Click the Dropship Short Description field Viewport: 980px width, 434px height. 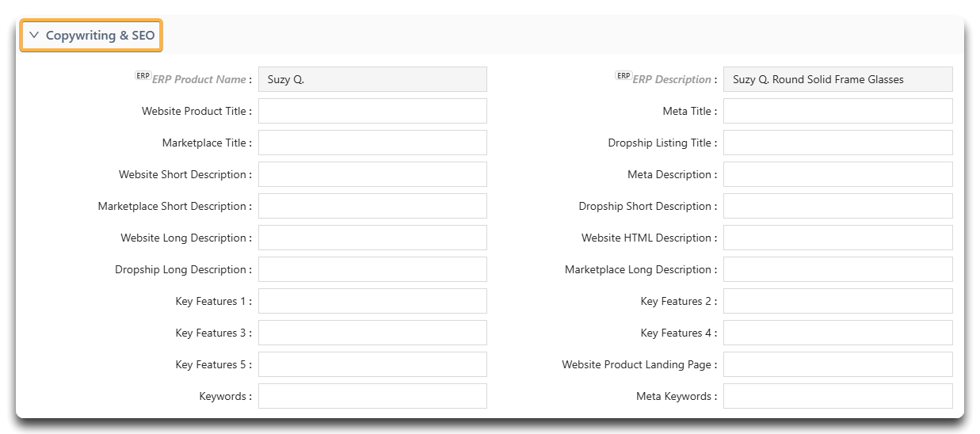[838, 206]
